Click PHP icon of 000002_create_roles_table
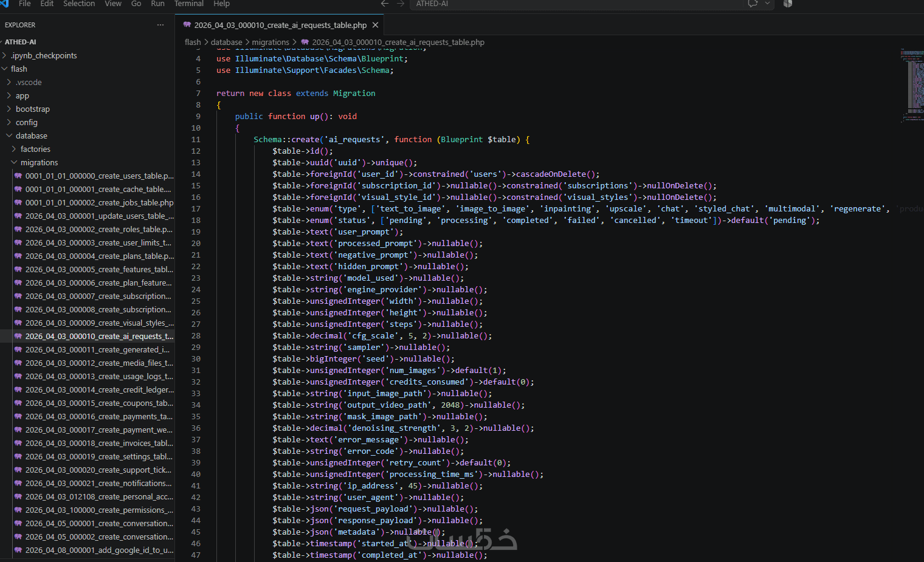The image size is (924, 562). click(x=18, y=229)
